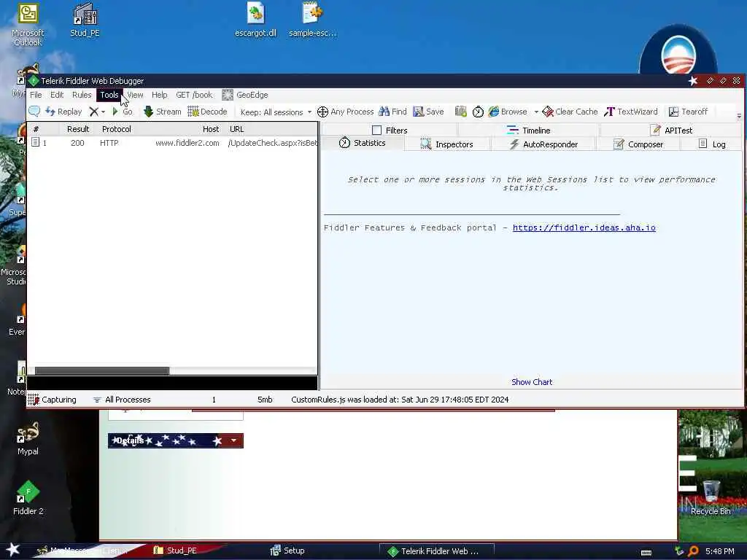Switch to Setup taskbar button
The height and width of the screenshot is (560, 747).
click(x=287, y=551)
